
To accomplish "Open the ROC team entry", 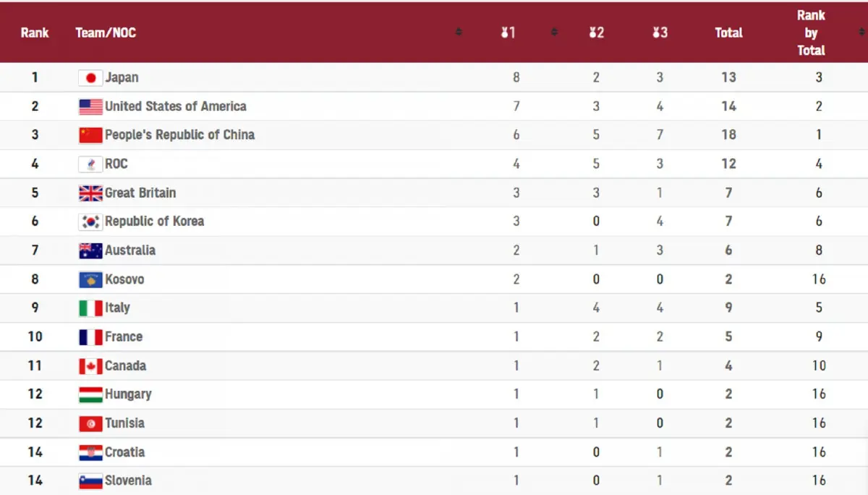I will click(116, 164).
